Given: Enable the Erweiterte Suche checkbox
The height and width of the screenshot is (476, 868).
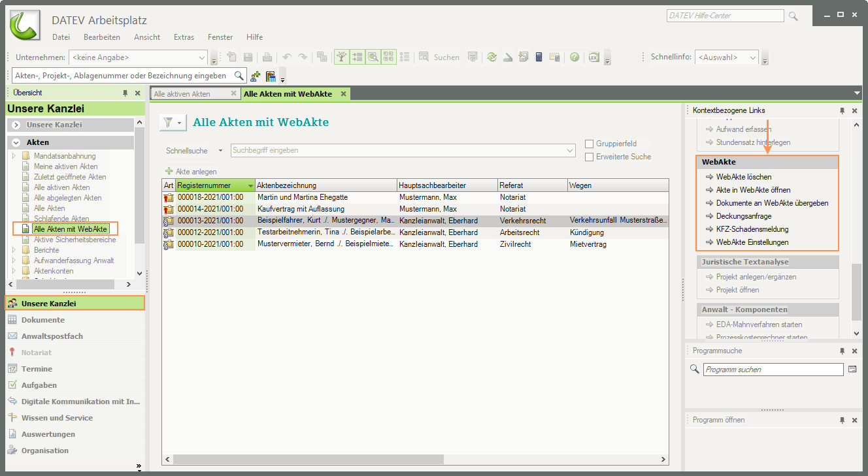Looking at the screenshot, I should tap(590, 157).
